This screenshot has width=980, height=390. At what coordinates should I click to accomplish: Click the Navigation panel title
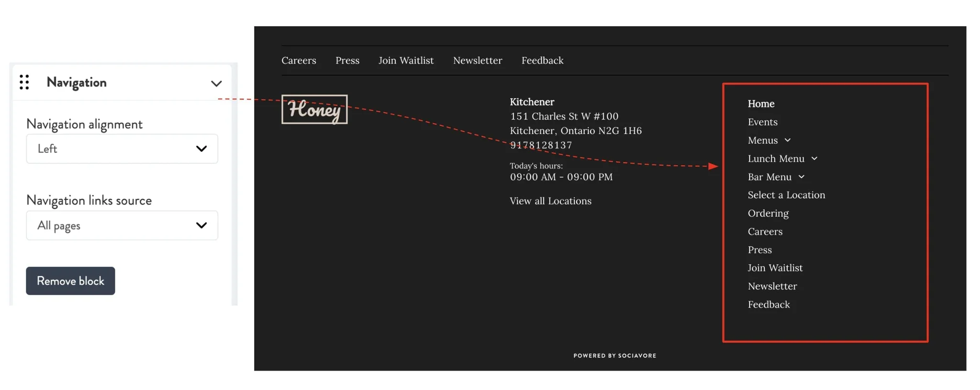point(77,82)
